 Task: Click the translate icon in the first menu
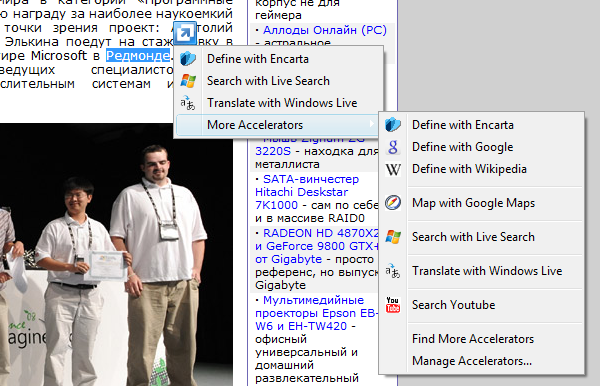[x=188, y=103]
